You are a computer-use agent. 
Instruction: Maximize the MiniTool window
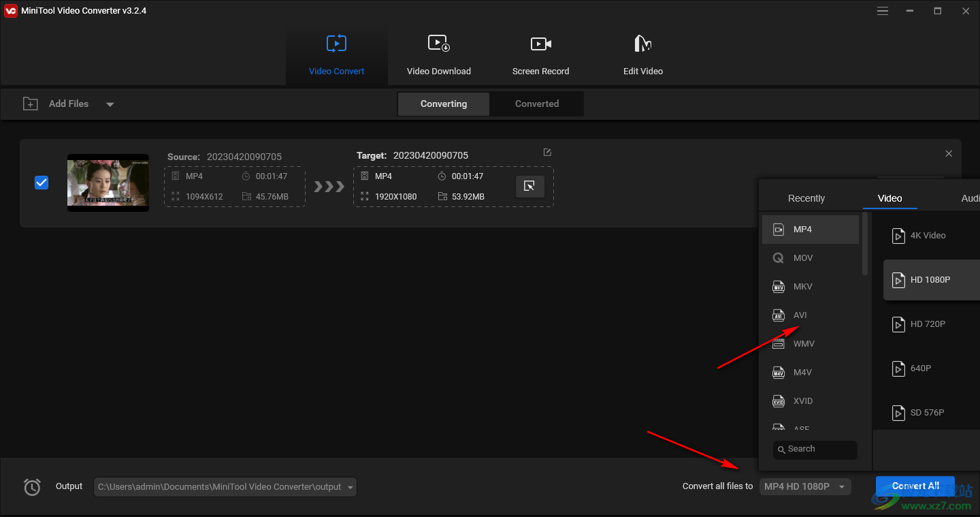(x=938, y=11)
